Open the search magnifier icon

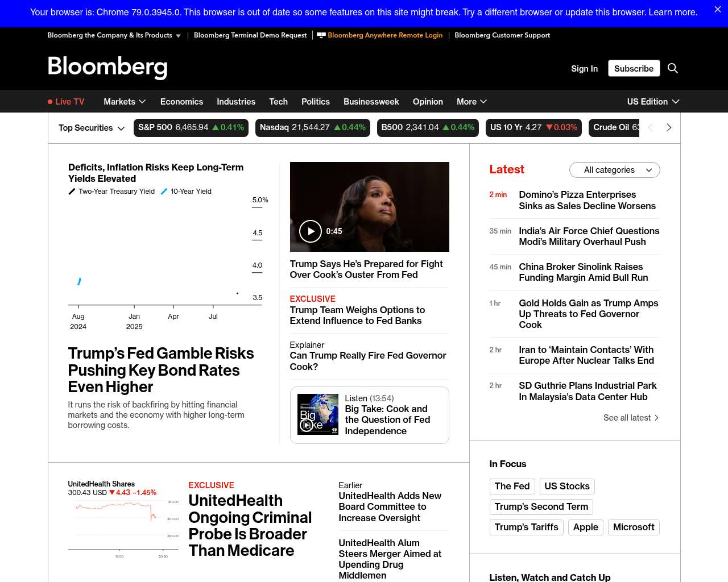coord(673,68)
